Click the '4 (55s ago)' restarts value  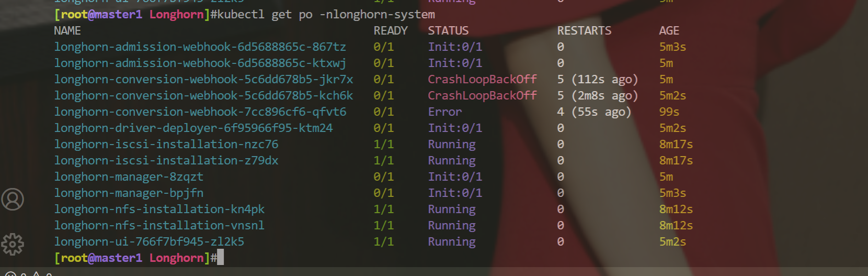(x=594, y=112)
